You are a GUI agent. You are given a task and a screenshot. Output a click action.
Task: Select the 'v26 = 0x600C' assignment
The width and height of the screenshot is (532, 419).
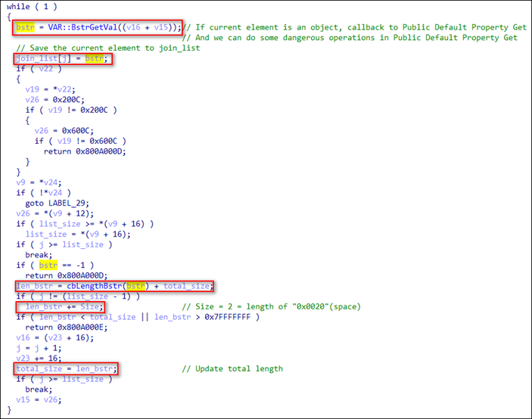pos(66,131)
